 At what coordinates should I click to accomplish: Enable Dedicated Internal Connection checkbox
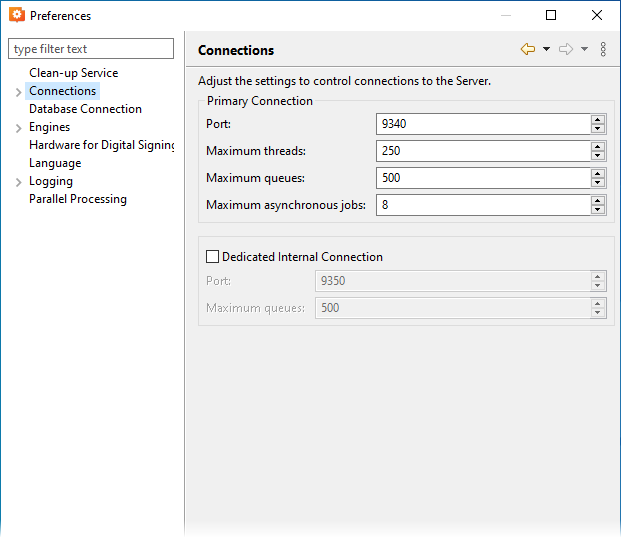(212, 257)
